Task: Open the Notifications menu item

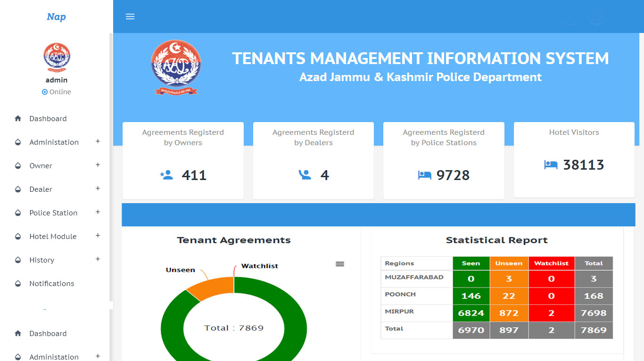Action: tap(52, 284)
